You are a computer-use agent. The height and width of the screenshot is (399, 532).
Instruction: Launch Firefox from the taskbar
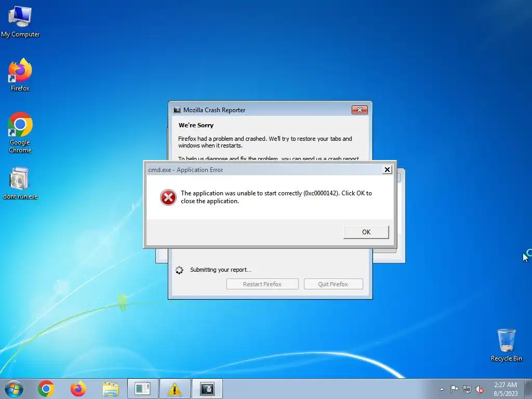(x=78, y=389)
